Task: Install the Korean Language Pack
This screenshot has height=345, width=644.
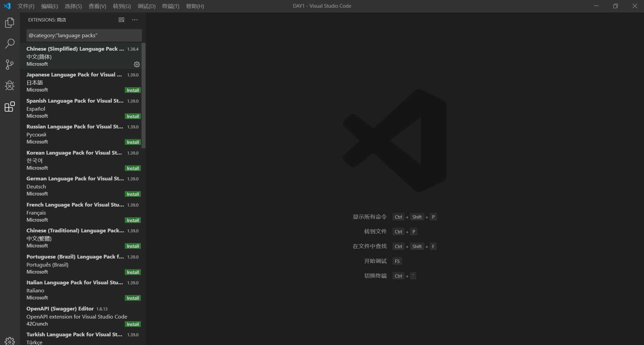Action: tap(133, 168)
